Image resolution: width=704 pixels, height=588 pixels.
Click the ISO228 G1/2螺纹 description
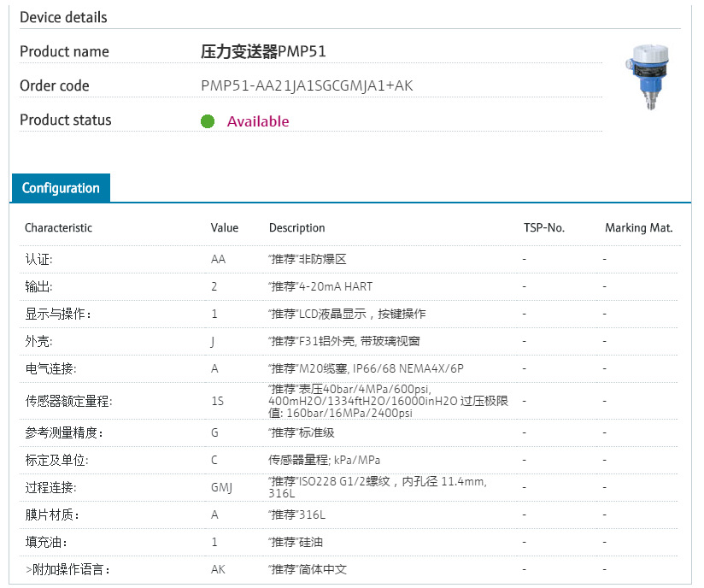[x=378, y=487]
